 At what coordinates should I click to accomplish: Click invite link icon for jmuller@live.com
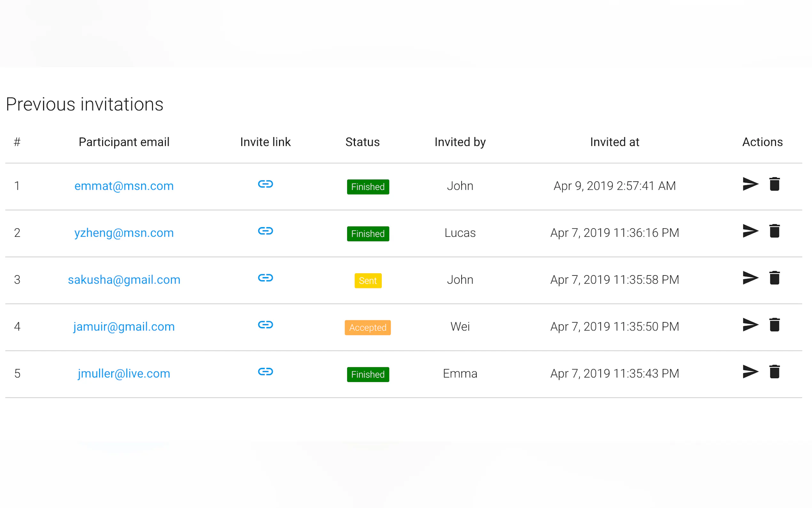coord(265,372)
